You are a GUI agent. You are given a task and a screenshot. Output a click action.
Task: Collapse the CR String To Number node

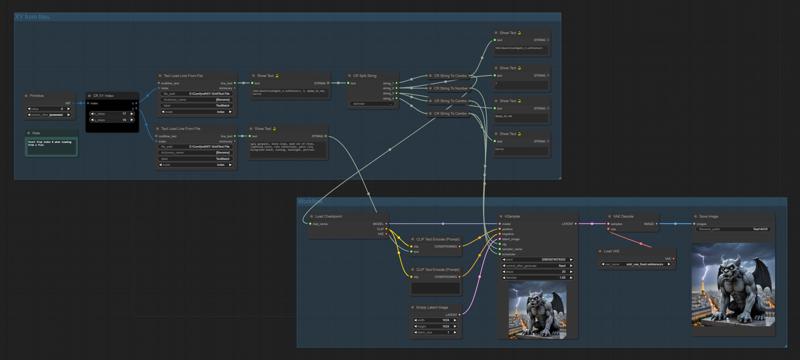click(430, 89)
